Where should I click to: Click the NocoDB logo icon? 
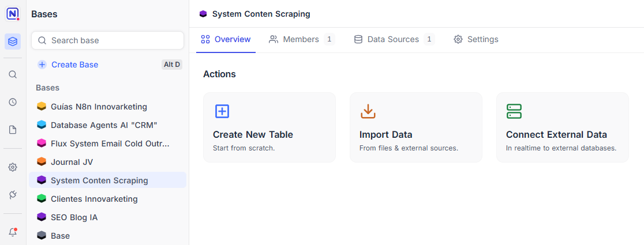click(13, 14)
